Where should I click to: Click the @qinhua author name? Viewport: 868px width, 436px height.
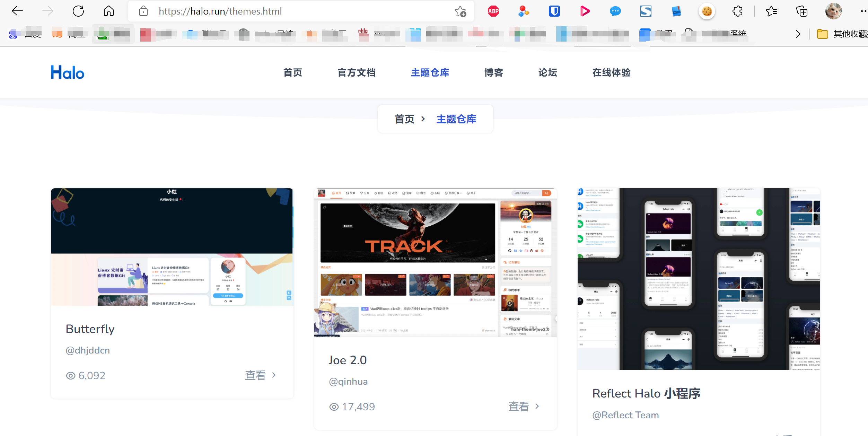click(x=348, y=382)
